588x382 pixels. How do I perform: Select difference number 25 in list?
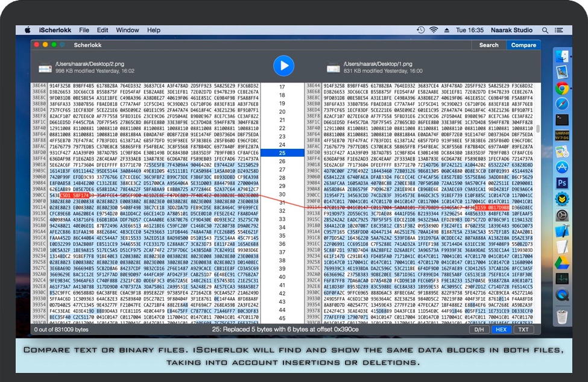click(282, 153)
